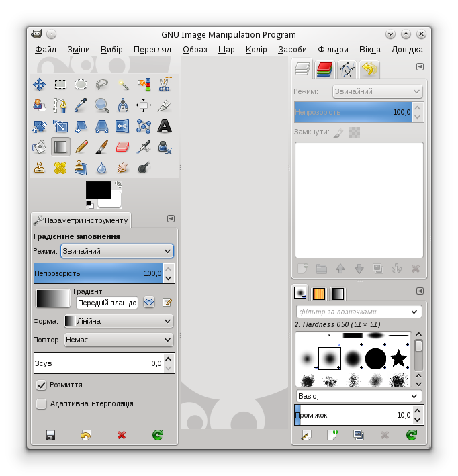The height and width of the screenshot is (476, 458).
Task: Open the Засоби menu
Action: 293,50
